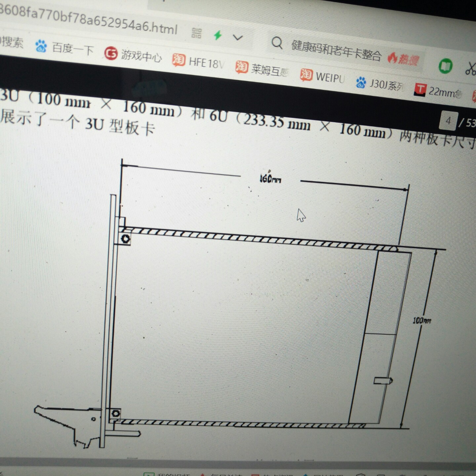Click the page number box showing 4
Screen dimensions: 476x476
(448, 121)
